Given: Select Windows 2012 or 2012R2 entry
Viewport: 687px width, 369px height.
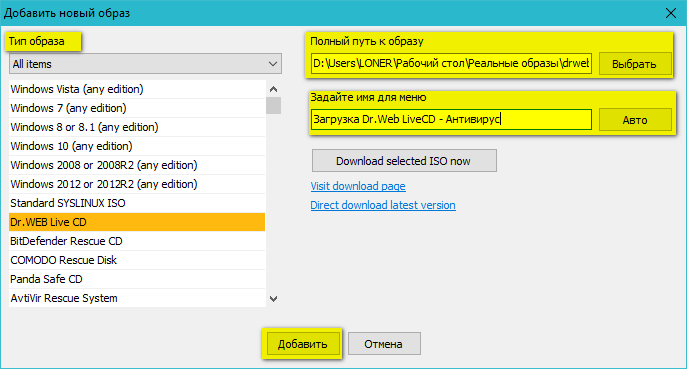Looking at the screenshot, I should [x=137, y=184].
